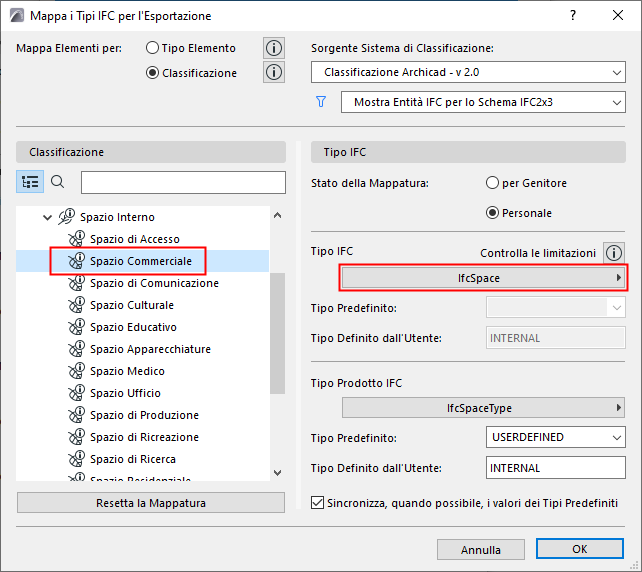Open Mostra Entità IFC schema dropdown
Viewport: 642px width, 572px height.
(482, 102)
